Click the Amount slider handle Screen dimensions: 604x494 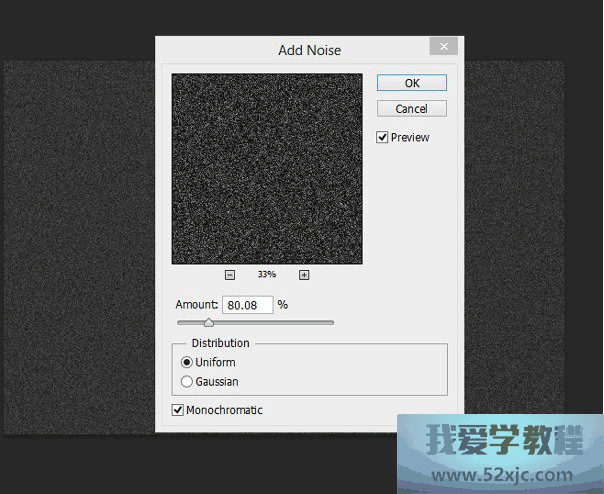pyautogui.click(x=208, y=322)
